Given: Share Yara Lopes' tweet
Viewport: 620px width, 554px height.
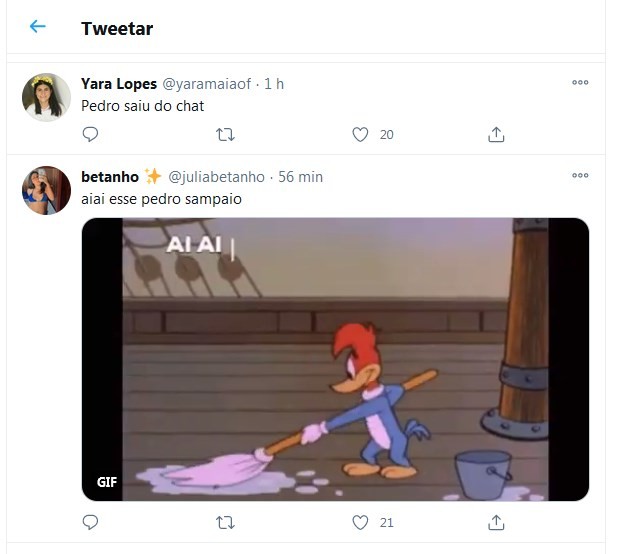Looking at the screenshot, I should 496,134.
